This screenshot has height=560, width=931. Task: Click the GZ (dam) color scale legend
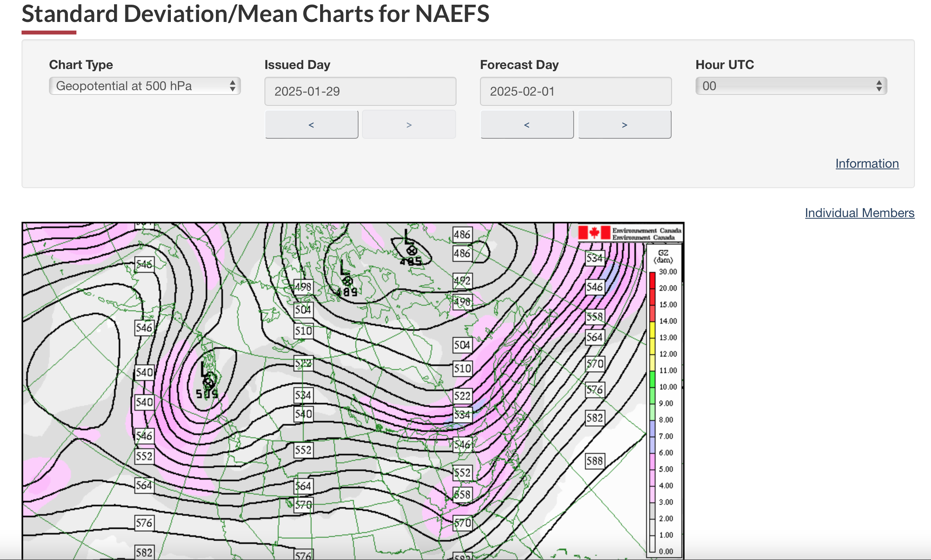664,400
